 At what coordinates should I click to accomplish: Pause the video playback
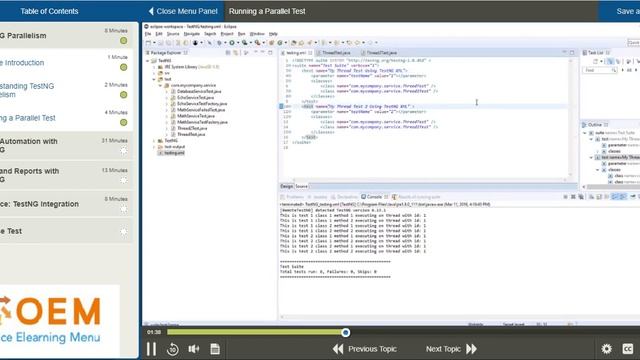coord(151,349)
